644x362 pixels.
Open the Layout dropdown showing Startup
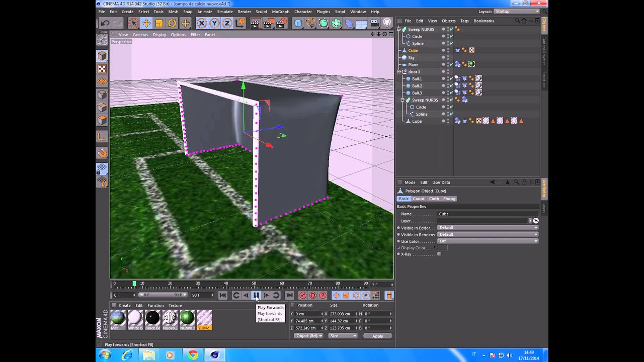(x=517, y=12)
